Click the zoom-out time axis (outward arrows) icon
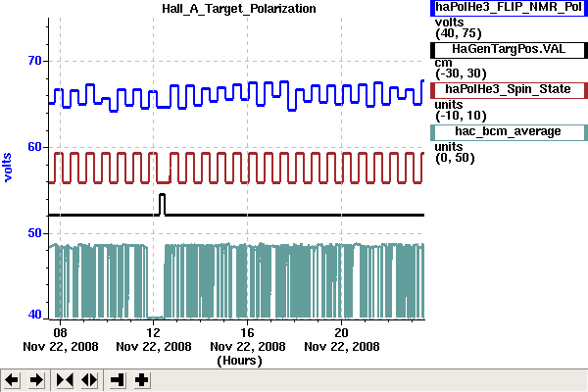The width and height of the screenshot is (588, 392). pyautogui.click(x=89, y=380)
